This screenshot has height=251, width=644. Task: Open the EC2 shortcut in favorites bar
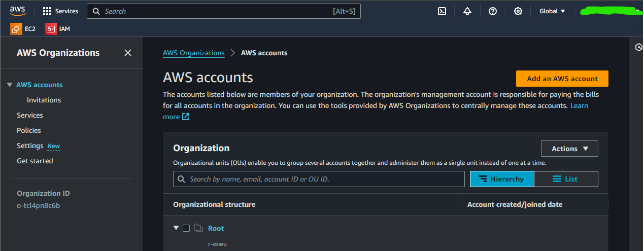[23, 29]
